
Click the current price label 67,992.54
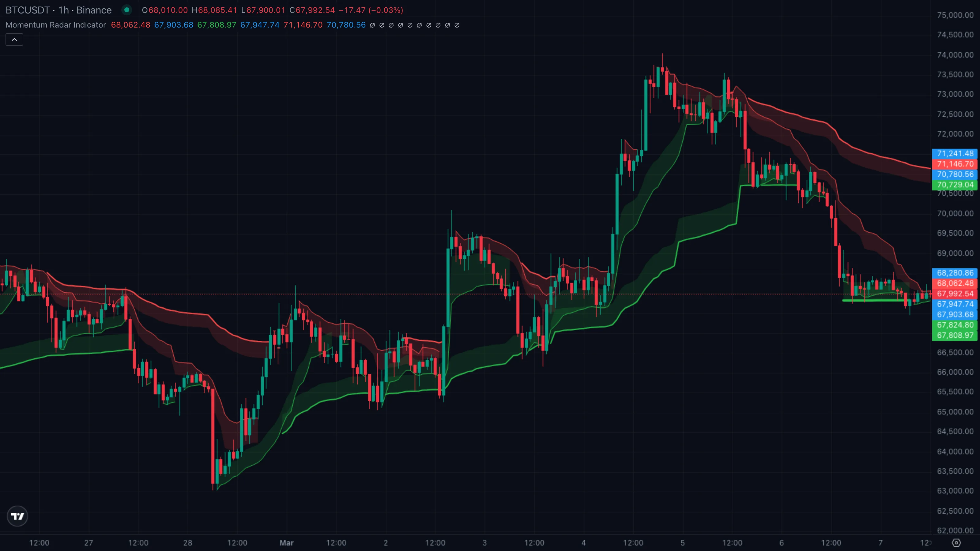click(955, 294)
